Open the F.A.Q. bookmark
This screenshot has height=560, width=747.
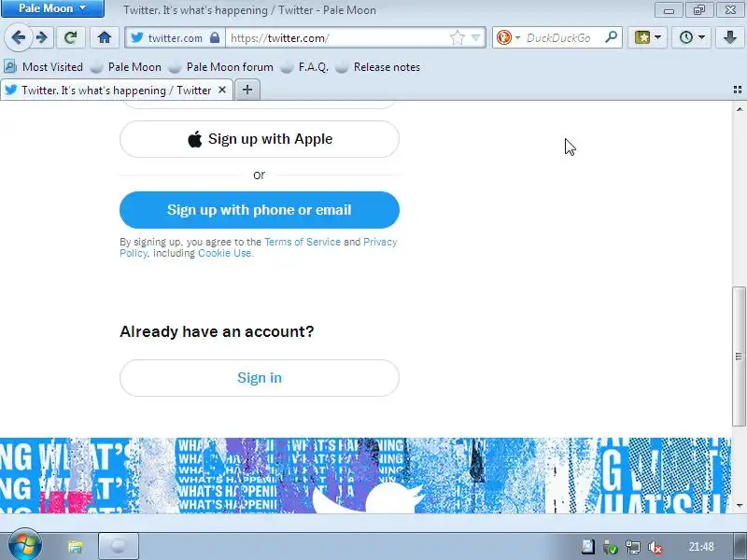point(305,67)
